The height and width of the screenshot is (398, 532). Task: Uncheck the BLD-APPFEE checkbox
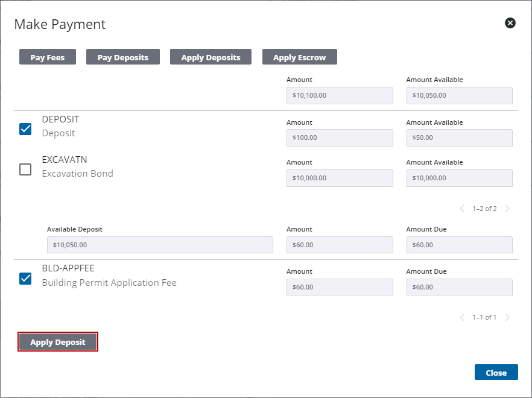[x=25, y=278]
